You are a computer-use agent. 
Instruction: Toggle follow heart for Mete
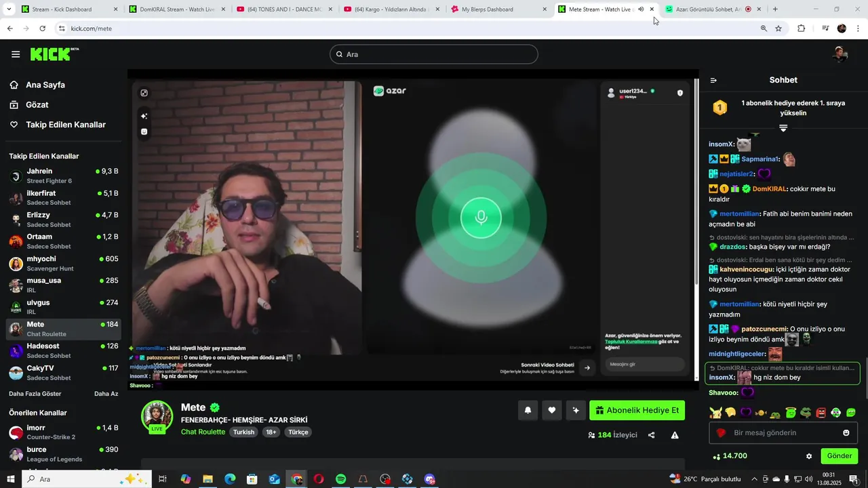click(552, 410)
